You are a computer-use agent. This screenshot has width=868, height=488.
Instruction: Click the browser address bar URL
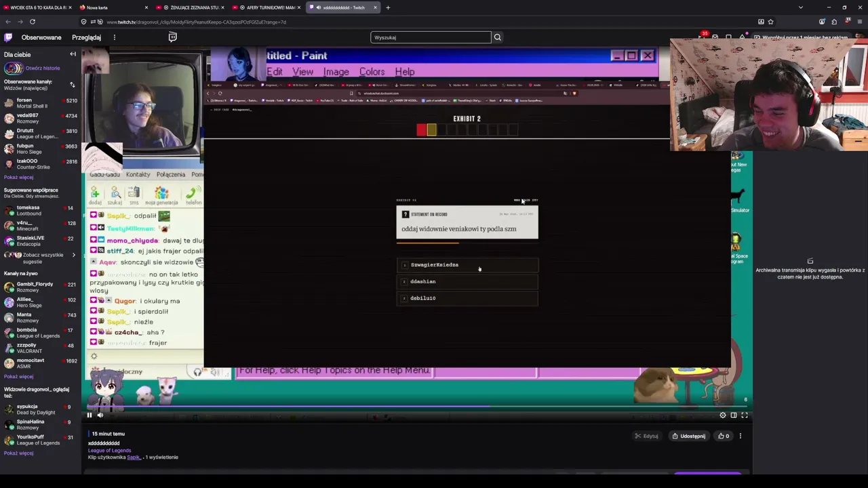197,22
